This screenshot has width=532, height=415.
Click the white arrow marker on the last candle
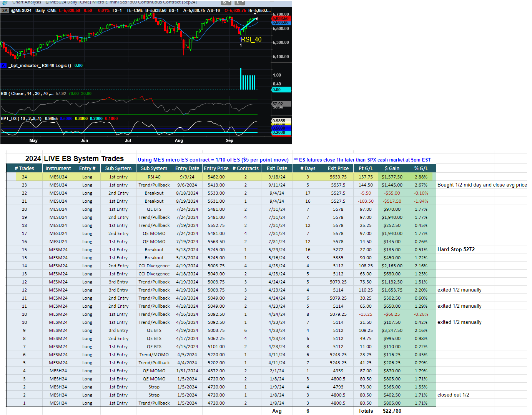pos(256,18)
